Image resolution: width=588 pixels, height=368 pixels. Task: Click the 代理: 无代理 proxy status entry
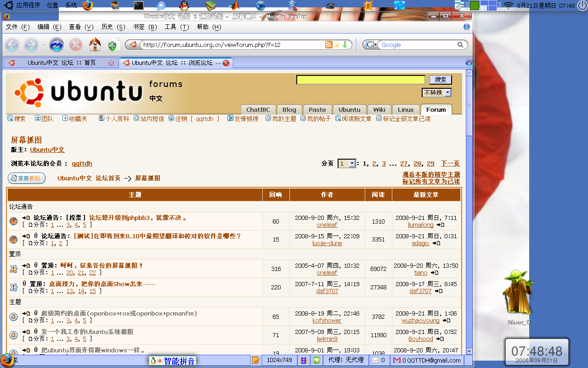click(x=346, y=360)
